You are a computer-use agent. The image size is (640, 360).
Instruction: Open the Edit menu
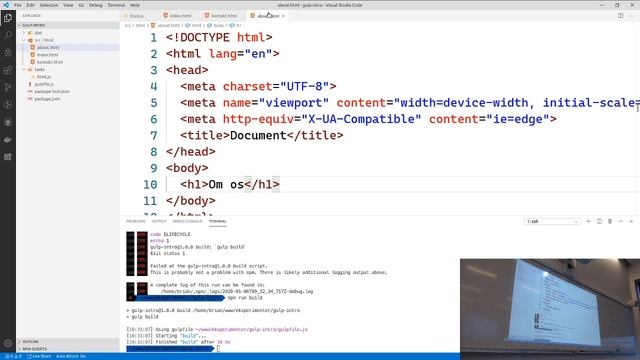[x=31, y=5]
